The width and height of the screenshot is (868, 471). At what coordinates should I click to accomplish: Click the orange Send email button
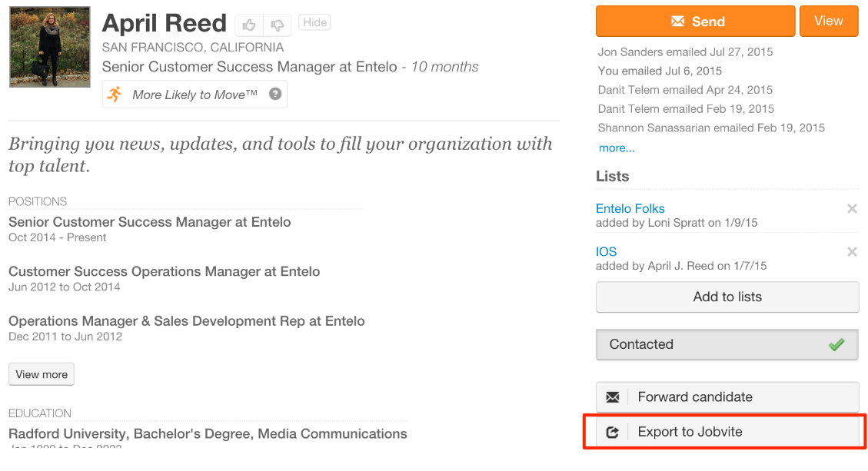click(695, 22)
